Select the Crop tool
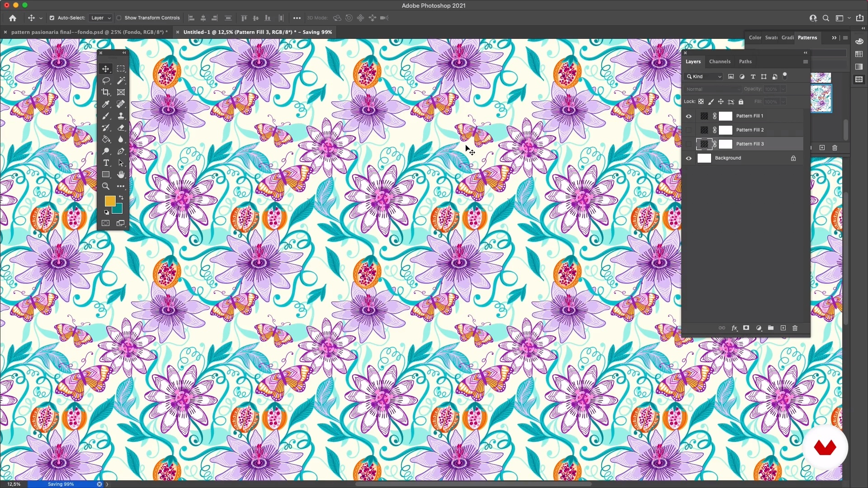This screenshot has height=488, width=868. 105,92
